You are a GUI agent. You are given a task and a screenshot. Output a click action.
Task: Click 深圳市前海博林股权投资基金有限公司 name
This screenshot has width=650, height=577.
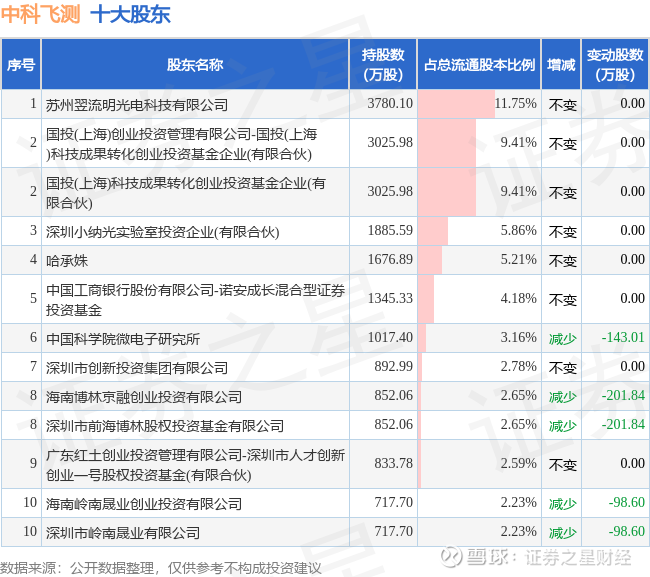click(165, 426)
